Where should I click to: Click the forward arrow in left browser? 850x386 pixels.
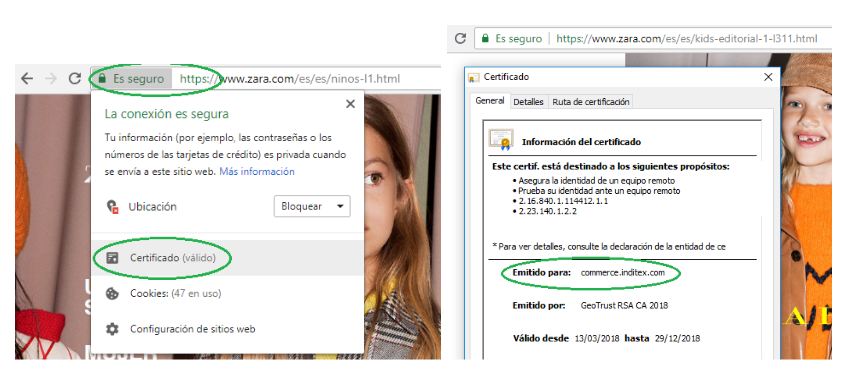[51, 79]
